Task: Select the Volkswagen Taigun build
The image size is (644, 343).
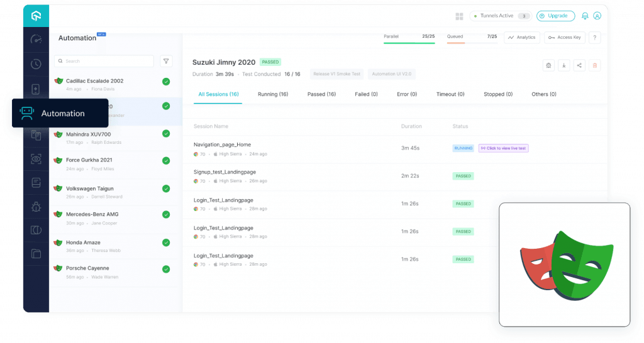Action: tap(116, 192)
